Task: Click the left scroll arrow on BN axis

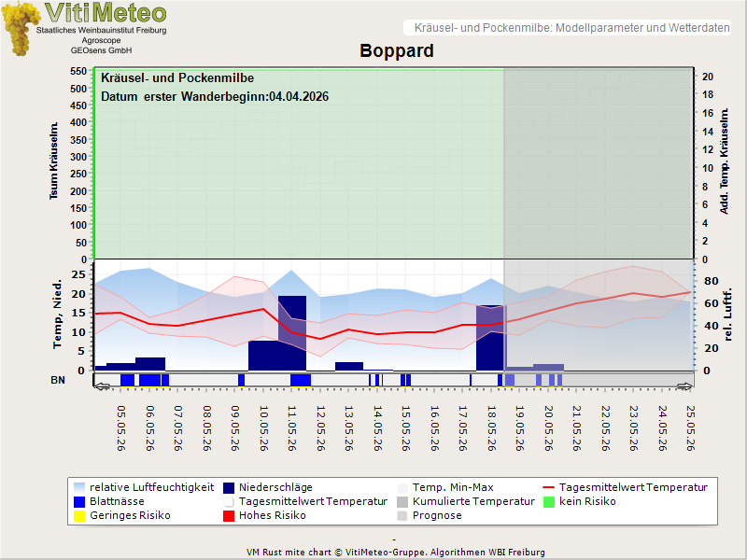Action: pyautogui.click(x=103, y=386)
